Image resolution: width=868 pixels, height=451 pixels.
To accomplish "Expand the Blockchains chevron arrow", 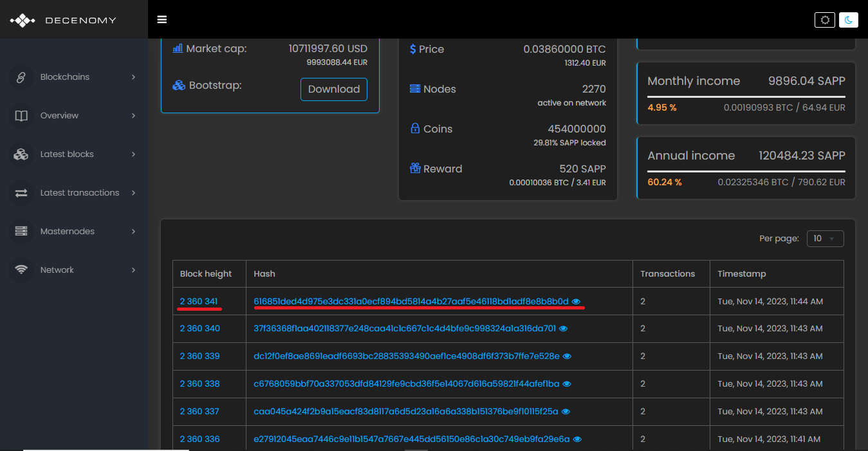I will click(x=133, y=77).
